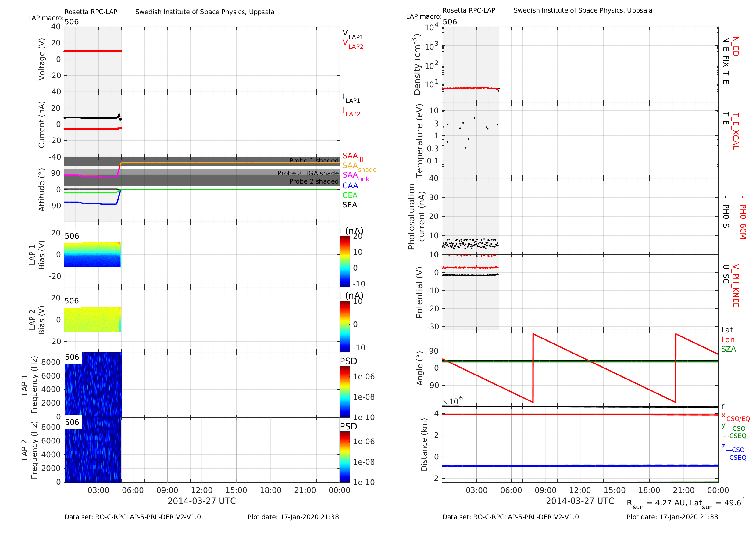Image resolution: width=756 pixels, height=535 pixels.
Task: Click the 'LAP 1 Bias (V)' axis label
Action: click(37, 255)
